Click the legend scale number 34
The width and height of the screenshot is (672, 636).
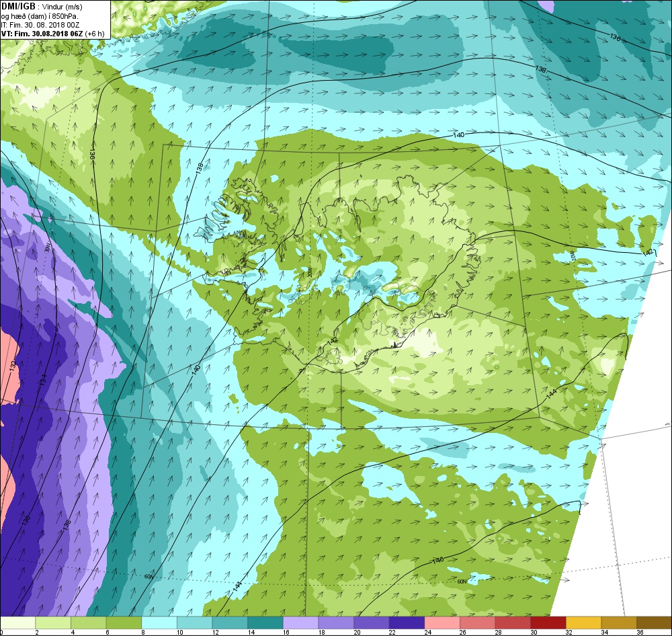click(x=604, y=632)
